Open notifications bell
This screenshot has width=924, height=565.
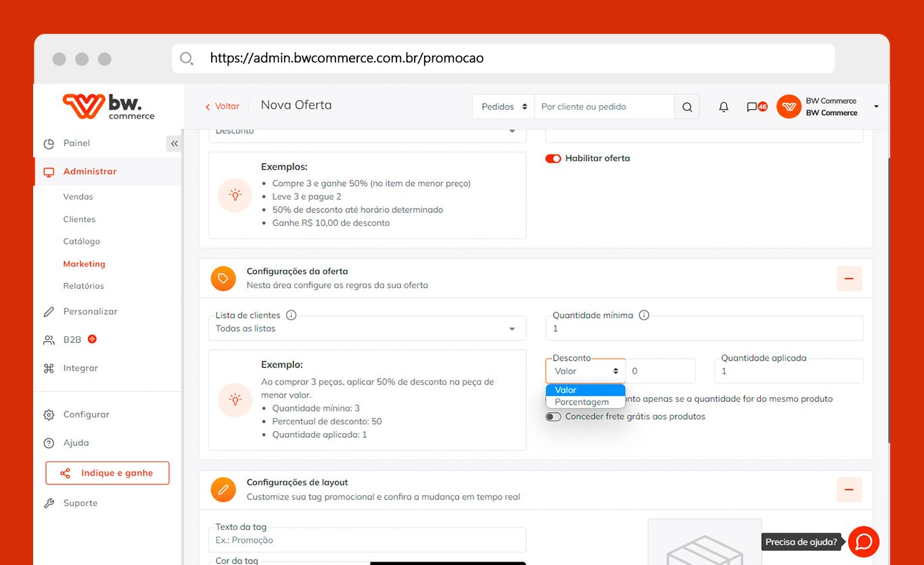(724, 107)
